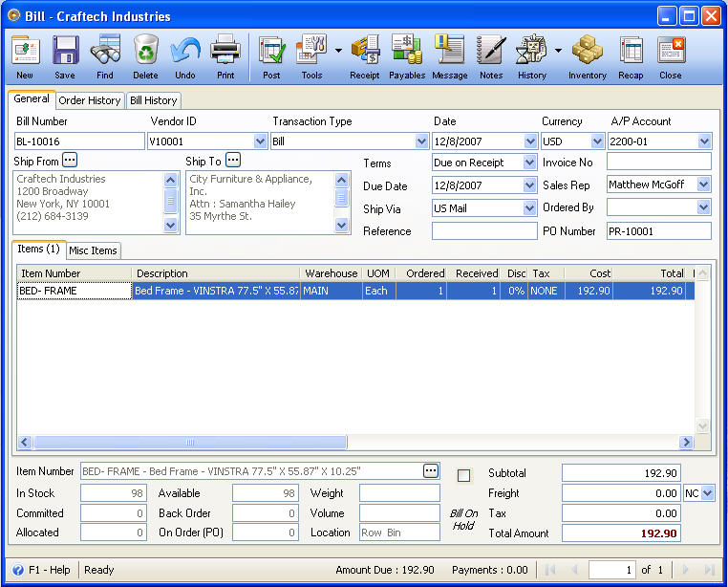Open F1 - Help in status bar
Screen dimensions: 728x587
click(41, 570)
